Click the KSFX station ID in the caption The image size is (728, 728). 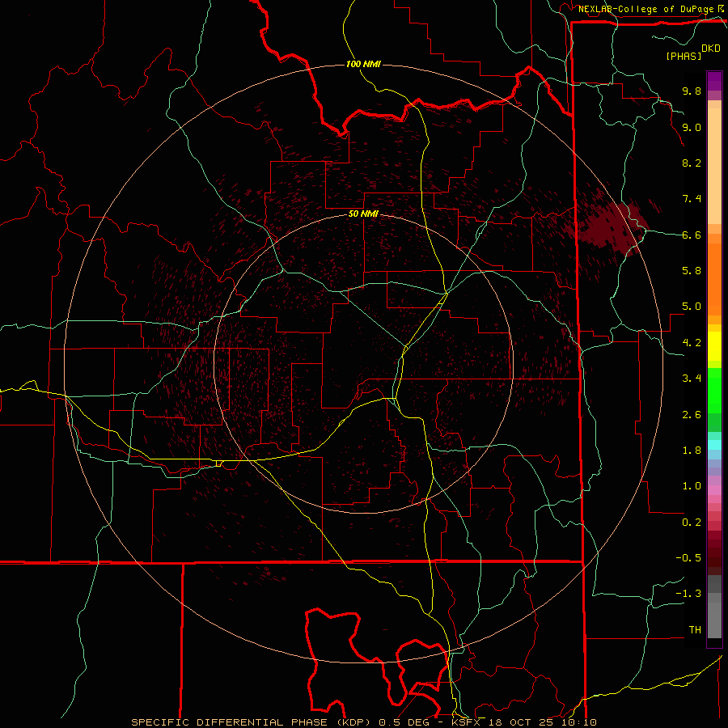[x=466, y=722]
